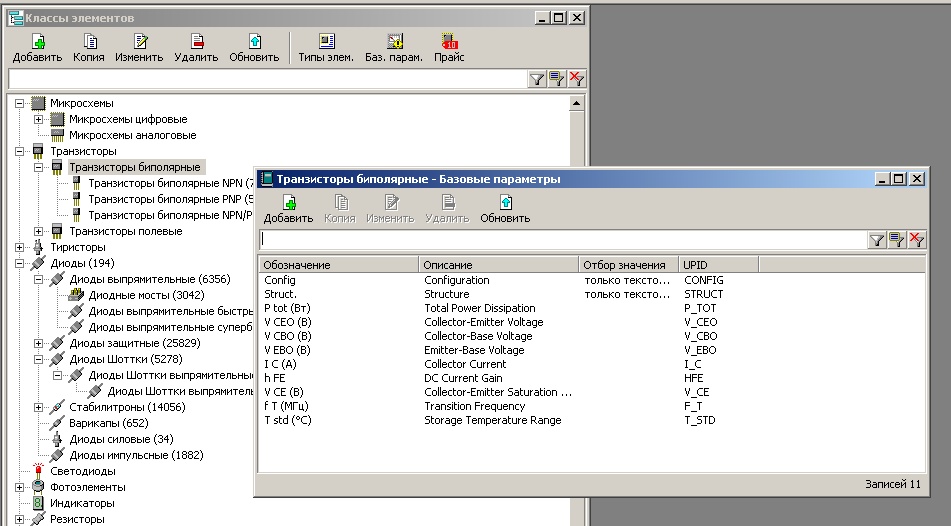Select the h FE row
Screen dimensions: 951x526
tap(591, 378)
